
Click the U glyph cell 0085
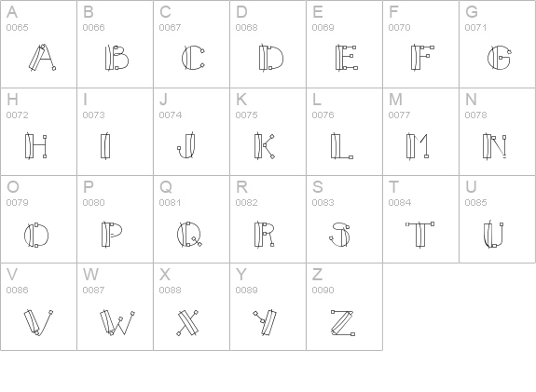click(498, 219)
